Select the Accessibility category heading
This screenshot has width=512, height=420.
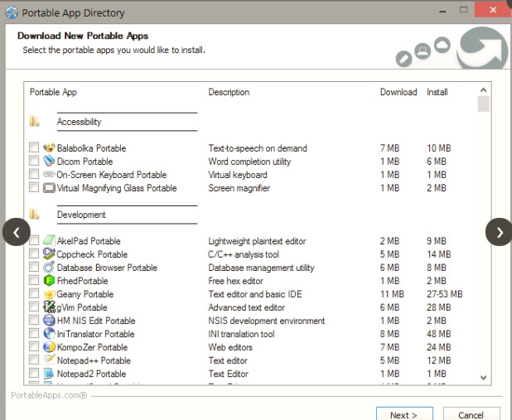[79, 122]
